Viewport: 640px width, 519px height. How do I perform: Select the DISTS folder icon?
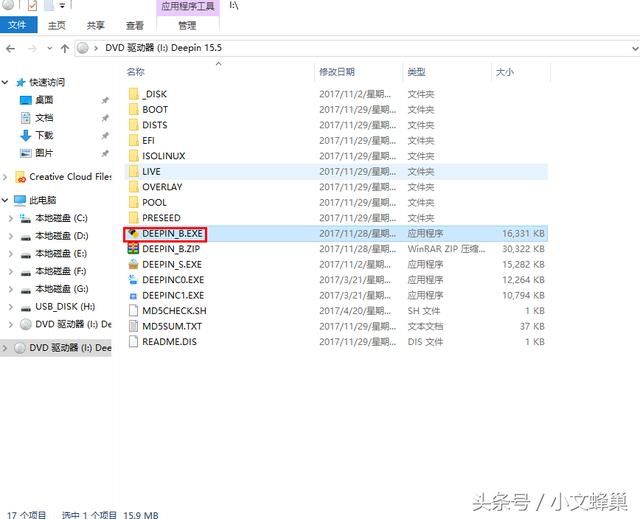coord(133,125)
